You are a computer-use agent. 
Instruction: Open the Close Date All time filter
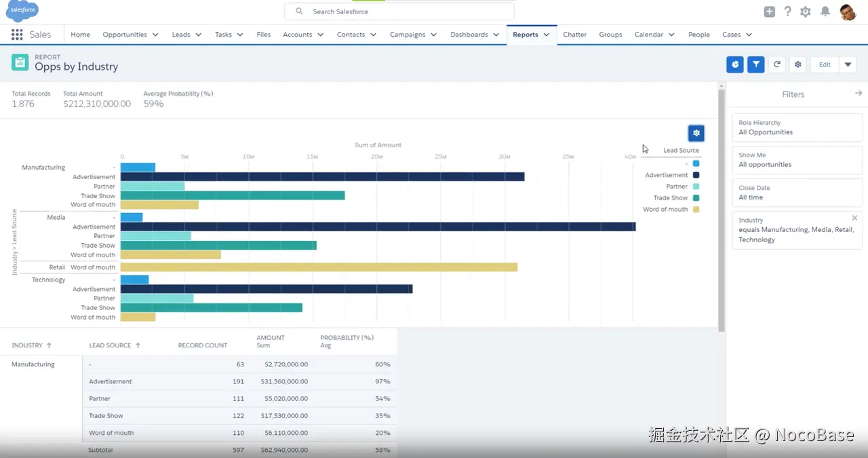click(797, 193)
